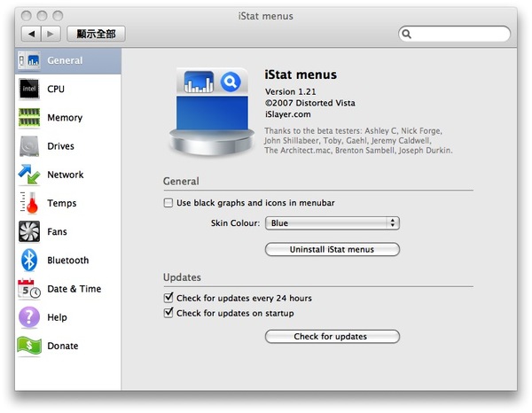Screen dimensions: 532x413
Task: Click the ©2007 Distorted Vista text
Action: point(310,103)
